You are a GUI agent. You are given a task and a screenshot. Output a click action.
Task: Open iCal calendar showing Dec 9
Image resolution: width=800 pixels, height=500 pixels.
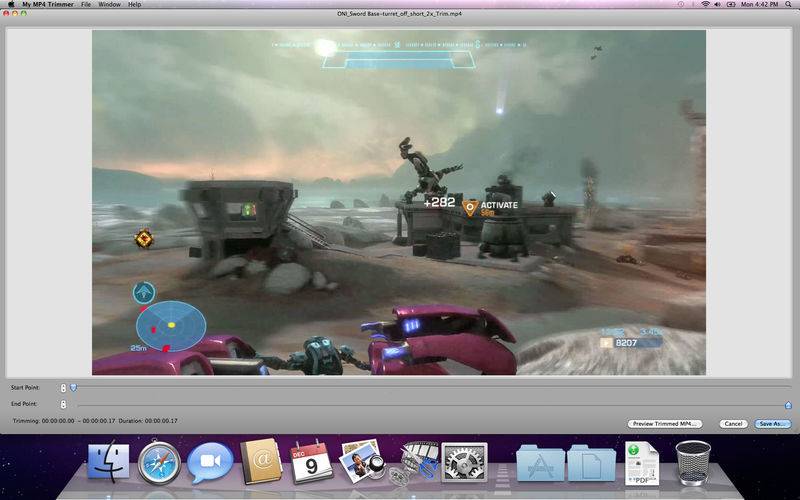tap(311, 462)
